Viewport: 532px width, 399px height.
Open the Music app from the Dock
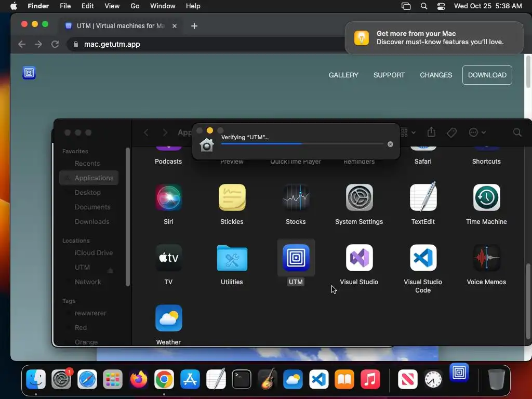point(370,379)
